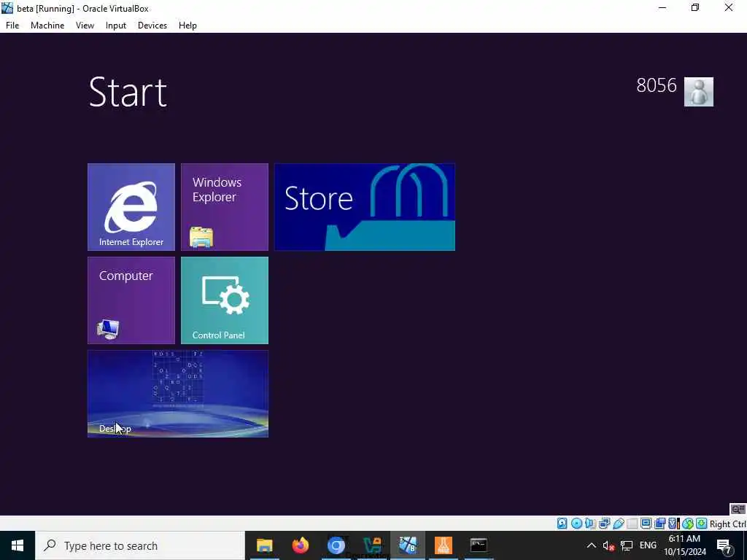Open the Computer tile
The image size is (747, 560).
click(131, 300)
